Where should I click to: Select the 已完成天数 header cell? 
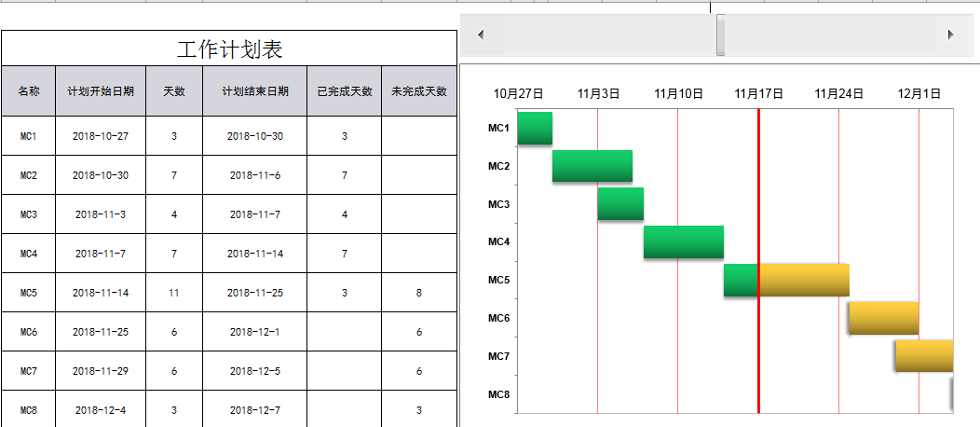345,91
